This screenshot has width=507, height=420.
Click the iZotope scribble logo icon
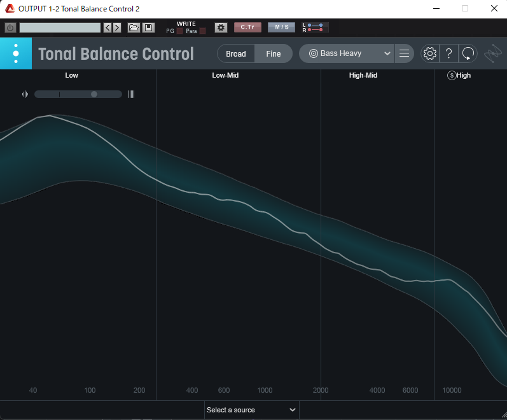(x=493, y=53)
